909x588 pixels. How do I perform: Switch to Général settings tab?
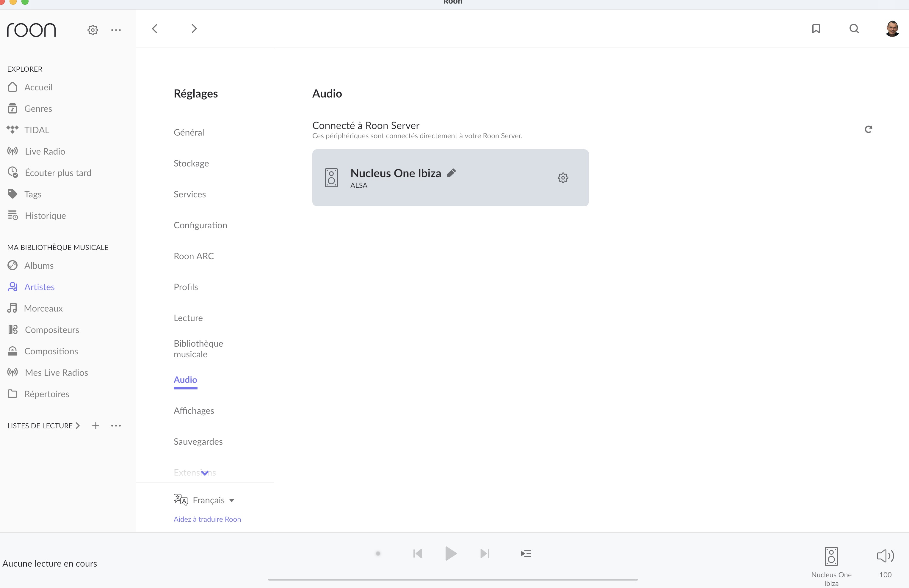click(189, 132)
